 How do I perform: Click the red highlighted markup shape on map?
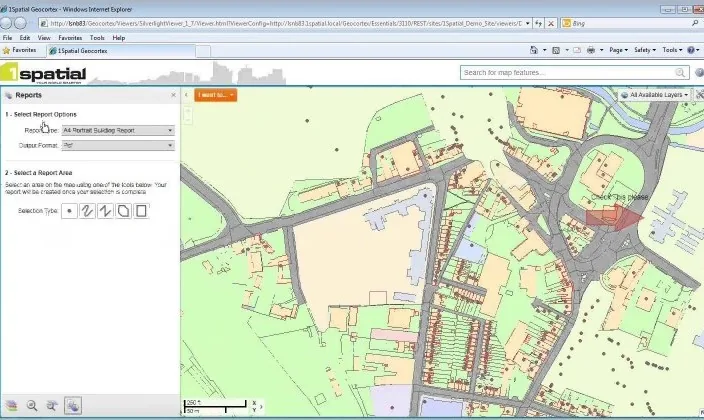pos(613,217)
